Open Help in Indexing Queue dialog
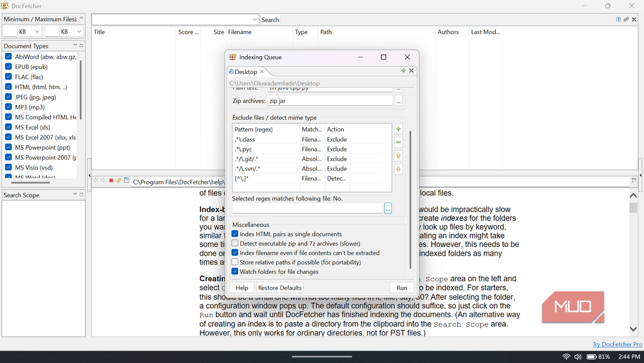This screenshot has height=363, width=644. (242, 288)
